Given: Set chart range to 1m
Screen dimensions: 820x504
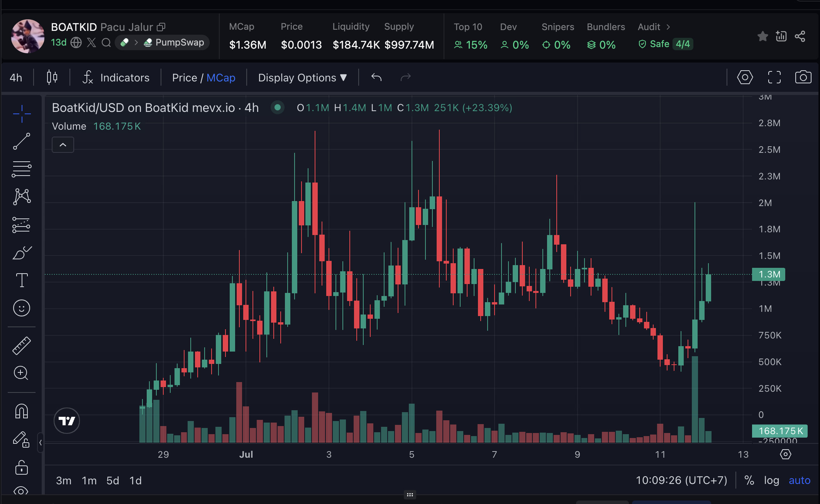Looking at the screenshot, I should pos(89,480).
